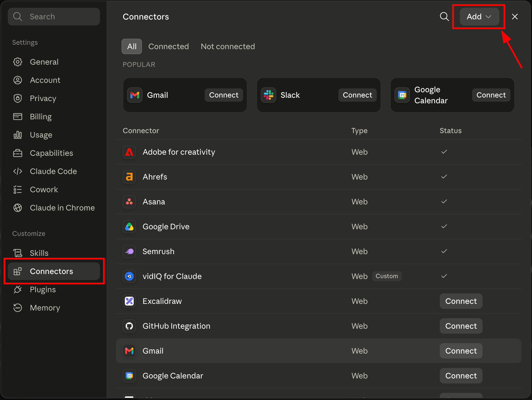Click the Claude Code brackets icon
This screenshot has width=532, height=400.
[x=18, y=171]
